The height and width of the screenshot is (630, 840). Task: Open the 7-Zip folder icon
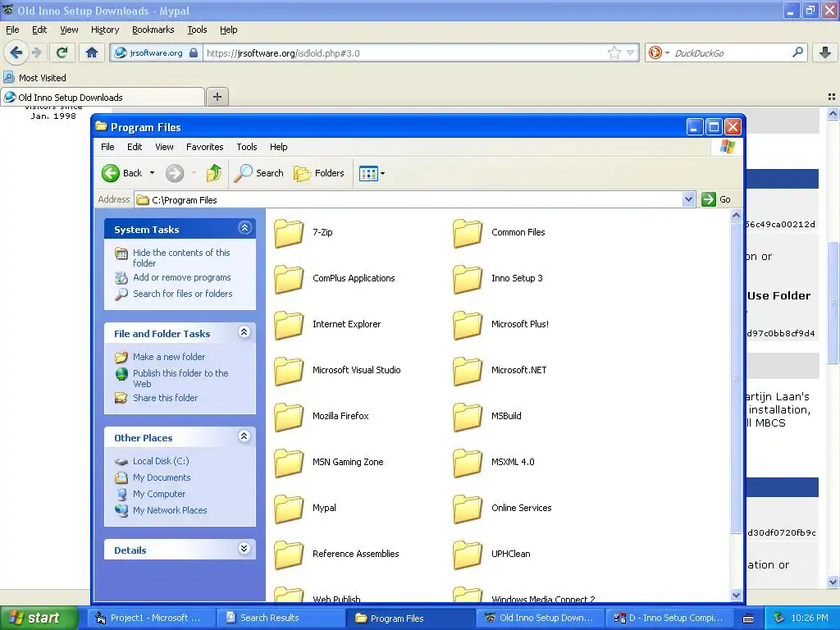[289, 233]
